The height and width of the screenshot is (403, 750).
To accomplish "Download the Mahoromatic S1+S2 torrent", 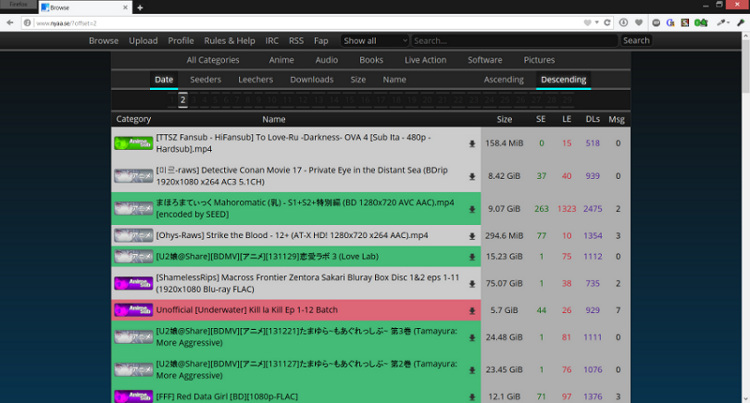I will [472, 209].
